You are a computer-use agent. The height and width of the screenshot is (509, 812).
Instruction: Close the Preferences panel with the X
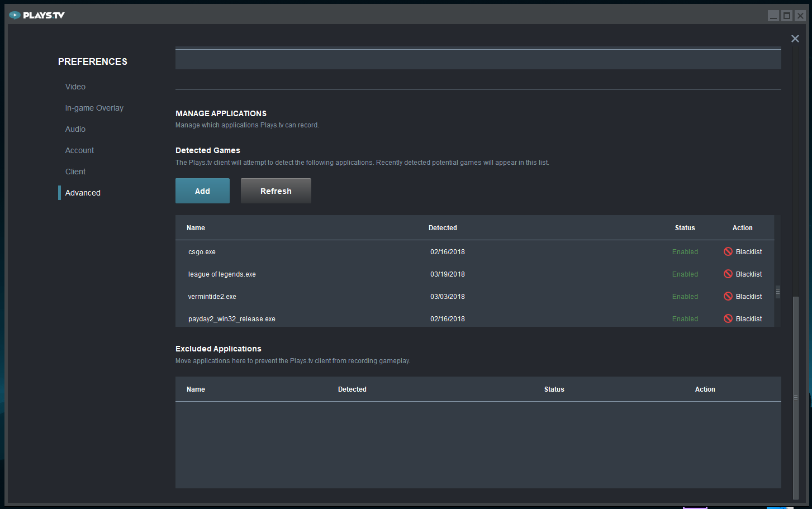(x=795, y=39)
